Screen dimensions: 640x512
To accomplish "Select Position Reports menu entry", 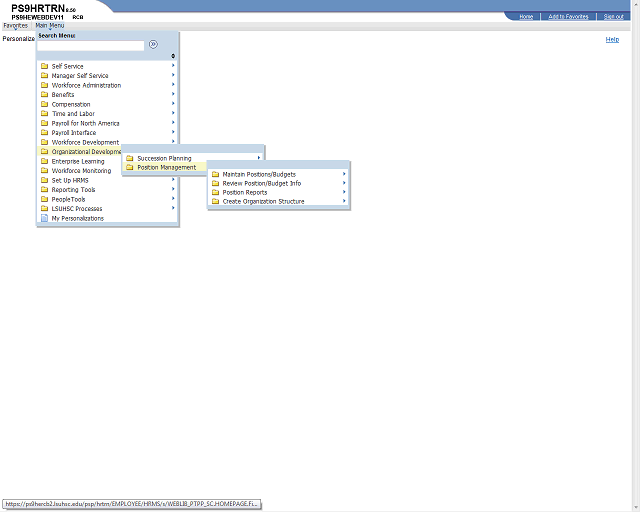I will (244, 192).
